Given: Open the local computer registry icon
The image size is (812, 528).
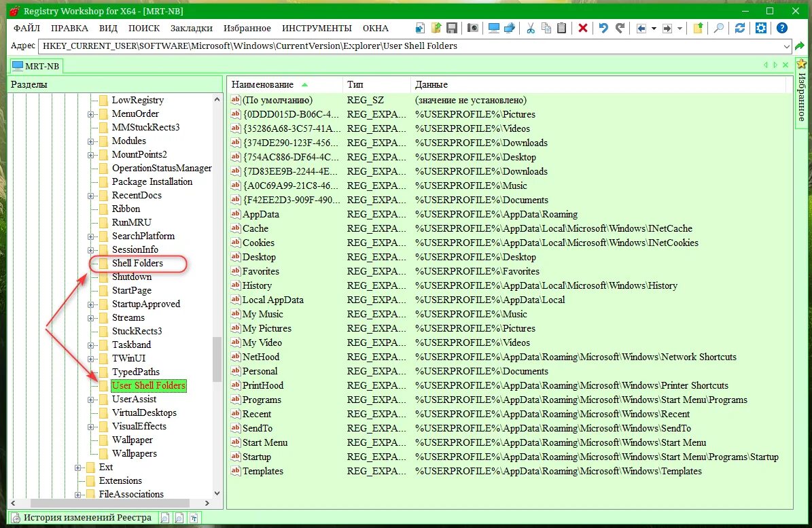Looking at the screenshot, I should pyautogui.click(x=493, y=28).
